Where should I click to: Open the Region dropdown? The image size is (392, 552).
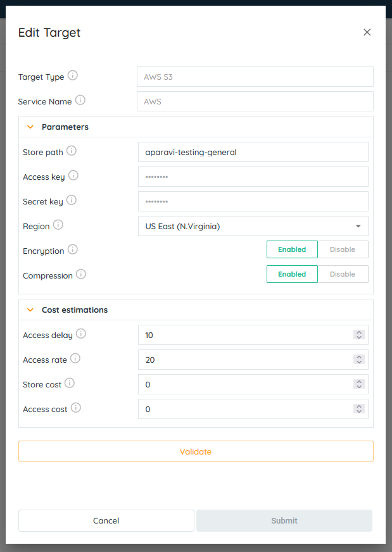(x=253, y=226)
